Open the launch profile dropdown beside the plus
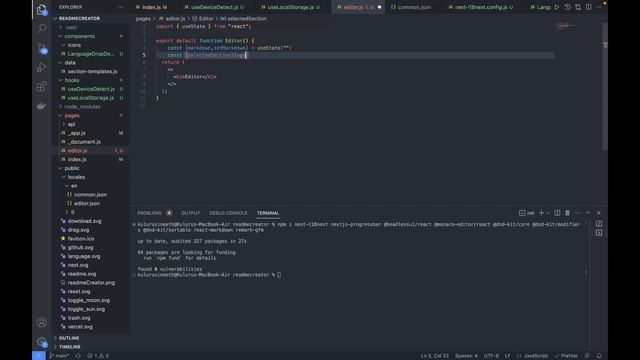This screenshot has width=640, height=360. [548, 213]
